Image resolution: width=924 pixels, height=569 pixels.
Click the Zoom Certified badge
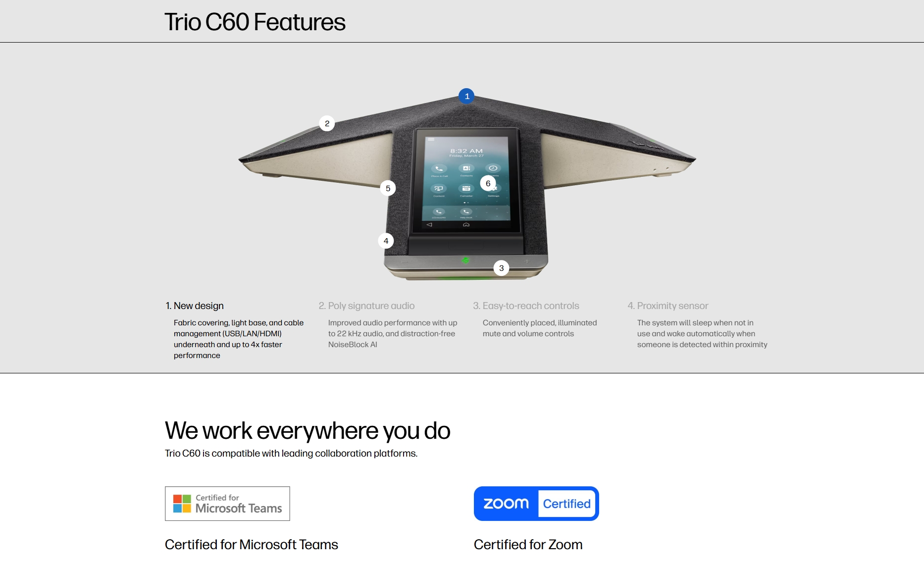point(536,503)
